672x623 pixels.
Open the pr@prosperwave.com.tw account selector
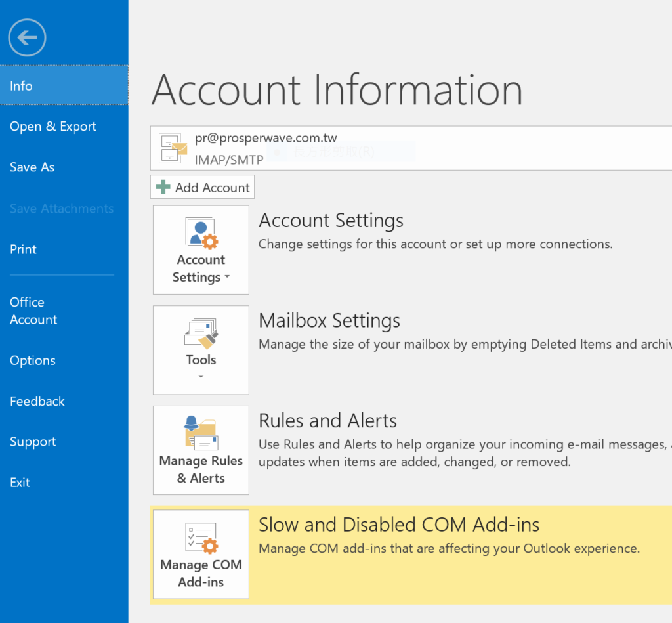click(x=411, y=148)
